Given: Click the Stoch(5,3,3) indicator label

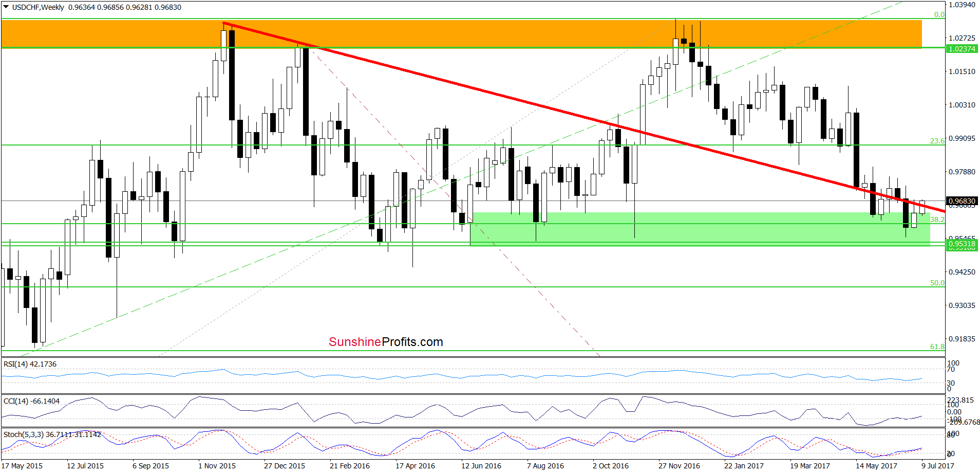Looking at the screenshot, I should [x=52, y=434].
